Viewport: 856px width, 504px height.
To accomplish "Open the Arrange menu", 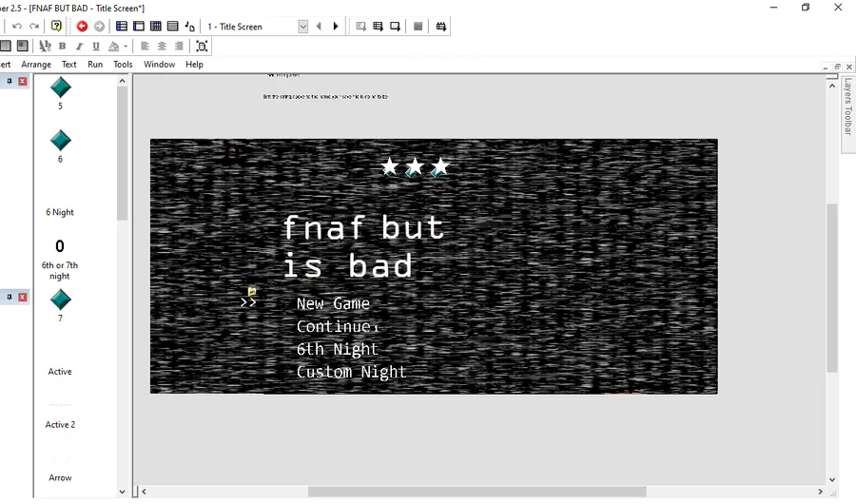I will pyautogui.click(x=36, y=65).
